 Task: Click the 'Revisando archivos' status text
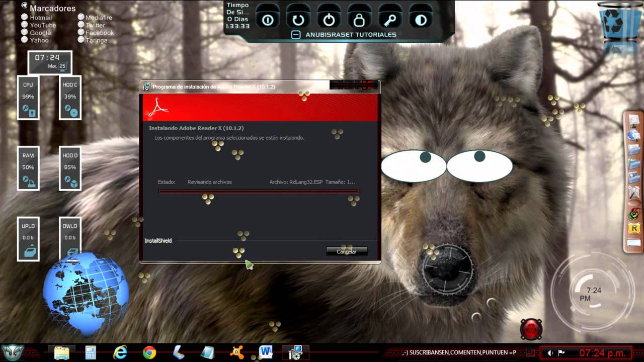(210, 182)
